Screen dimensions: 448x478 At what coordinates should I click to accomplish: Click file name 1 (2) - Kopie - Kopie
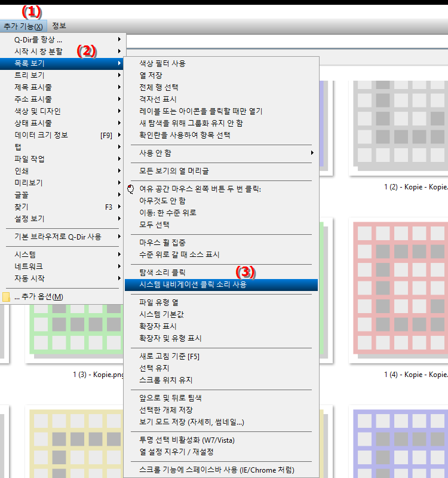point(416,187)
